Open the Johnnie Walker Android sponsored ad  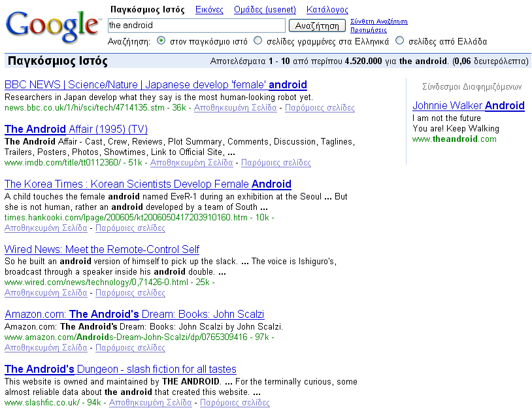tap(469, 105)
